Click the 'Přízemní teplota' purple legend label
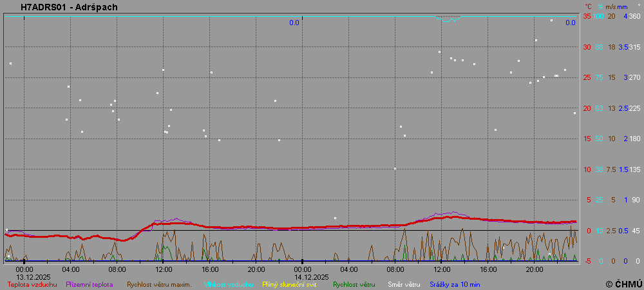The image size is (644, 290). coord(90,284)
